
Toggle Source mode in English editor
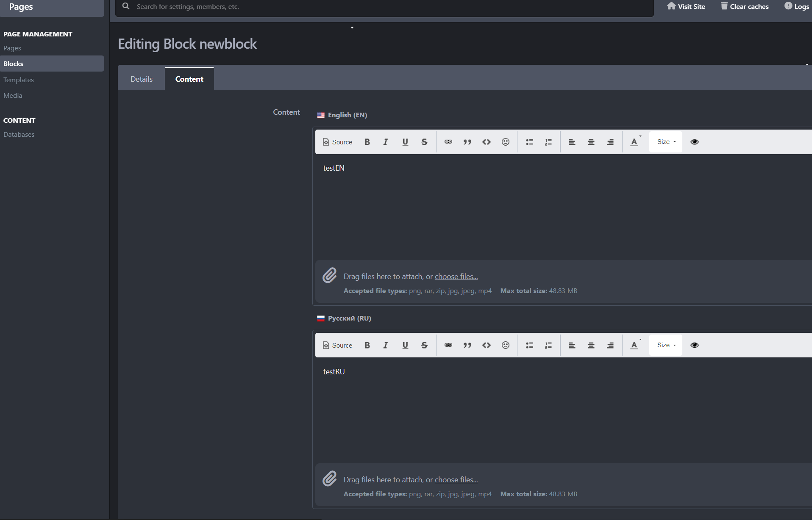[337, 142]
